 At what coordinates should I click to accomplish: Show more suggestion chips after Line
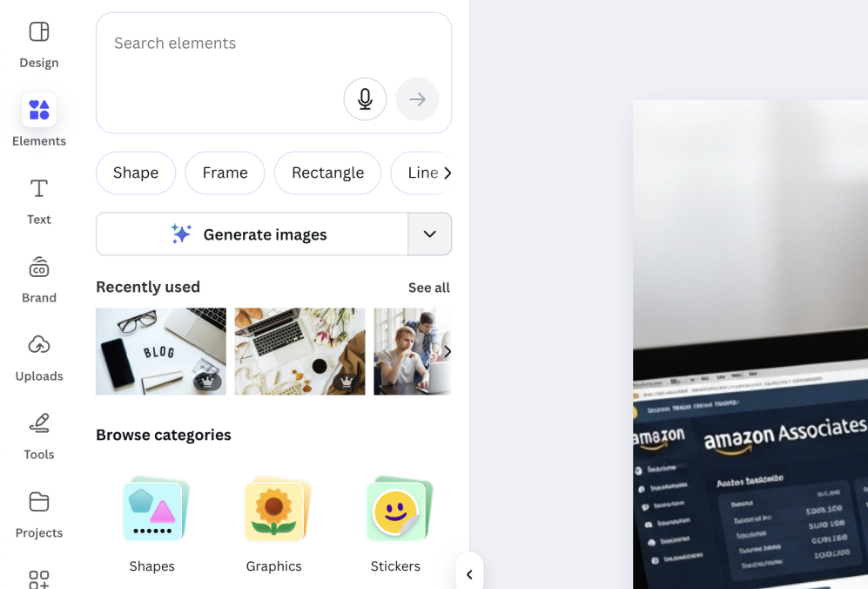click(x=447, y=173)
